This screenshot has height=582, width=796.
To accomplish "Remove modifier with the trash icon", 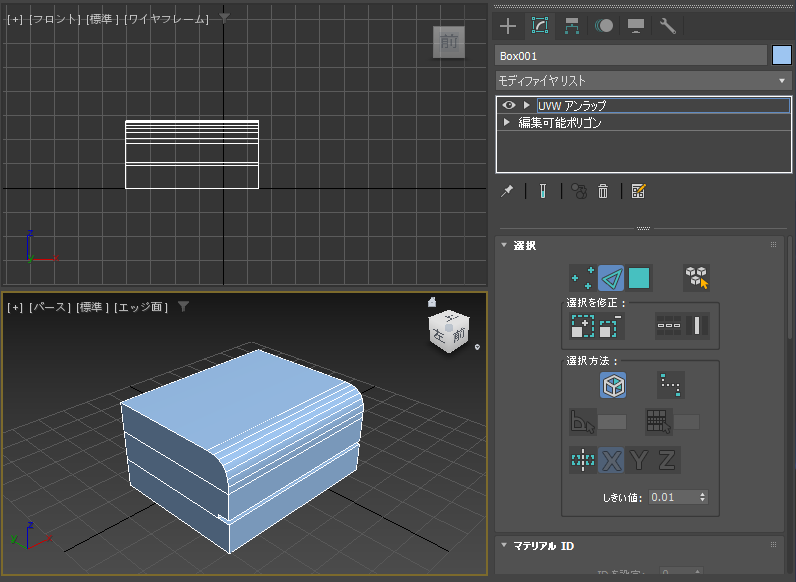I will (x=603, y=191).
